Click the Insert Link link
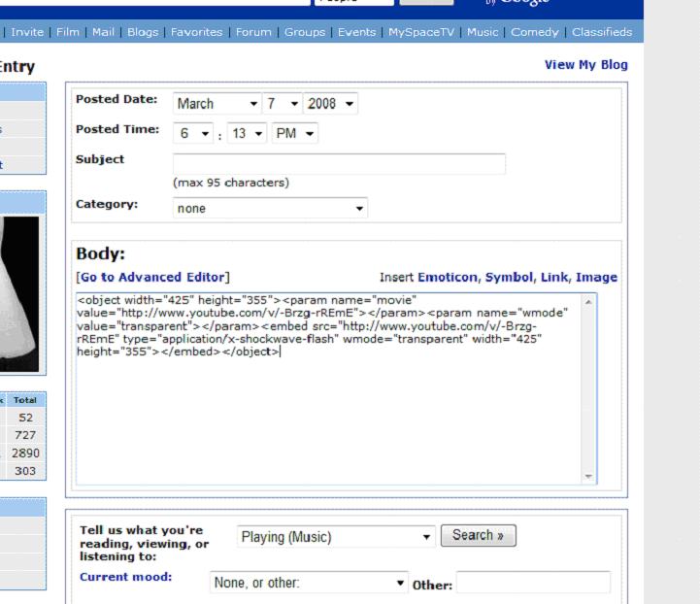Viewport: 700px width, 604px height. pyautogui.click(x=554, y=277)
